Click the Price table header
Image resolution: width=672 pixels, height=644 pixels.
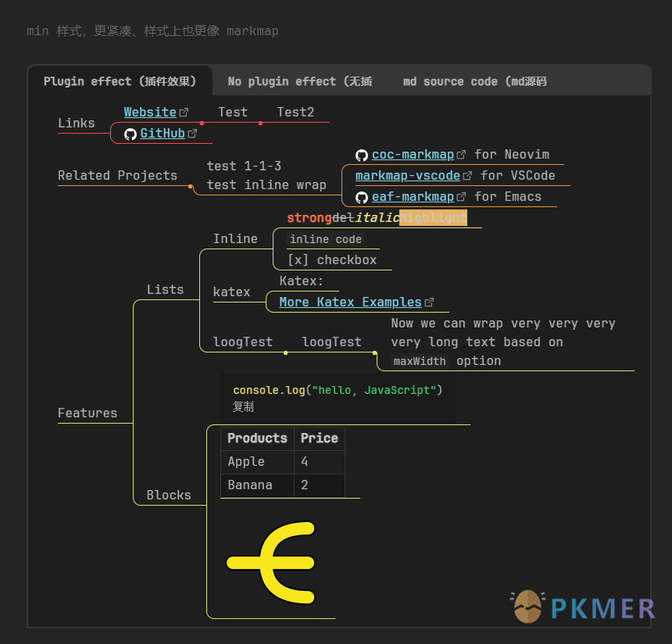(x=320, y=438)
